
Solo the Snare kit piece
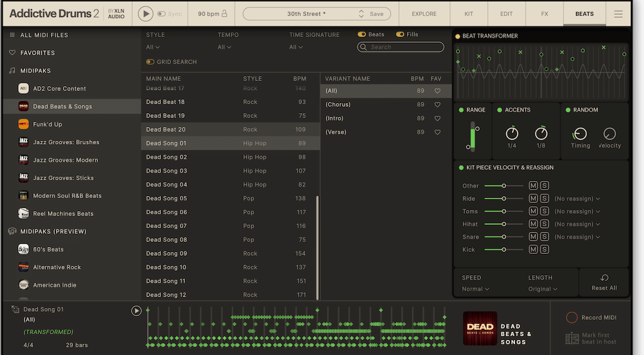(545, 237)
